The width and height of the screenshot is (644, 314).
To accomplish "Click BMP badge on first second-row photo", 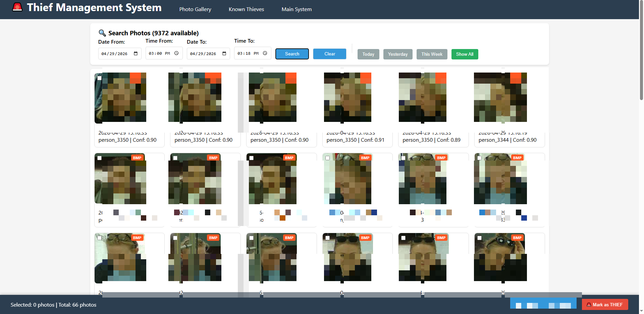I will pos(137,158).
